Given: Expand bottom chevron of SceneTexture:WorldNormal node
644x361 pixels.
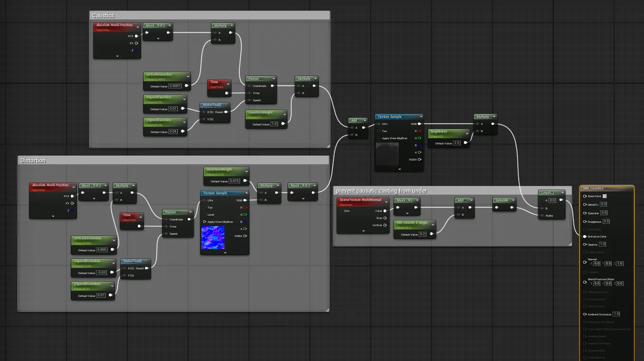Looking at the screenshot, I should point(363,231).
